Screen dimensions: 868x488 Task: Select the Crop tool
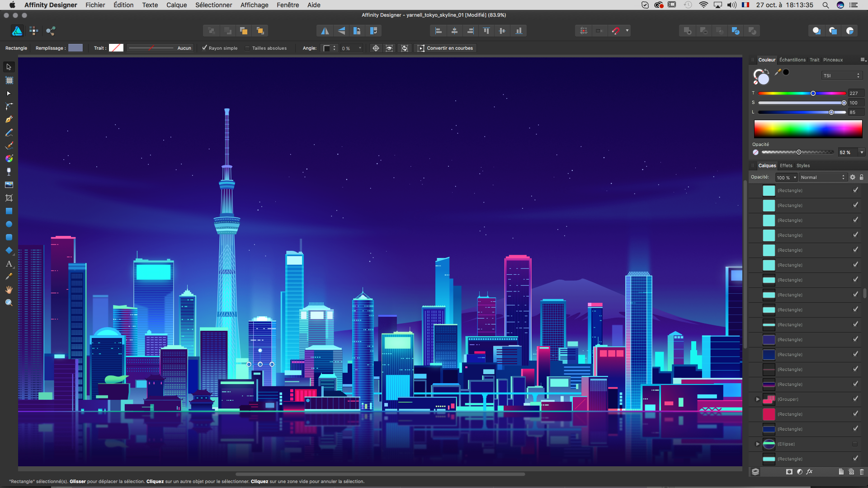point(9,198)
